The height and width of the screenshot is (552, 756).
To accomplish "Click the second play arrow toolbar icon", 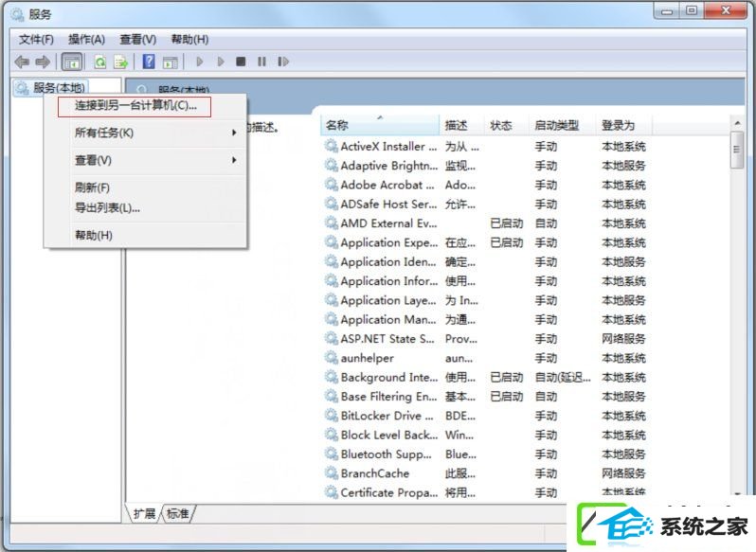I will coord(221,62).
